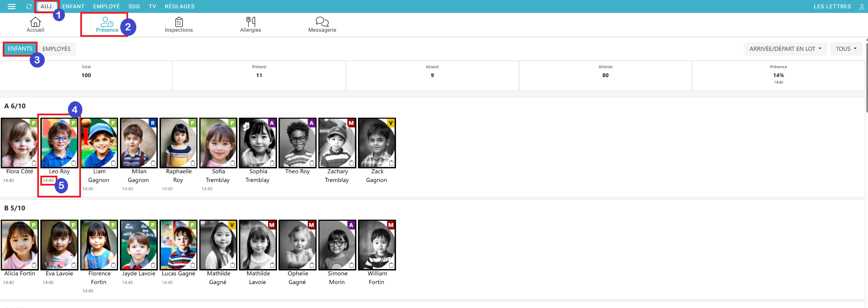
Task: Open the Inspections clipboard icon
Action: (x=179, y=22)
